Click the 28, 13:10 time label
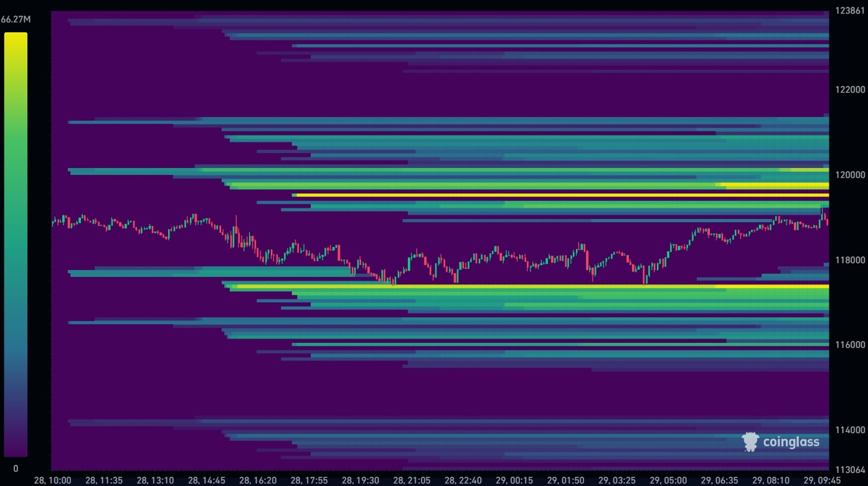868x486 pixels. point(155,480)
